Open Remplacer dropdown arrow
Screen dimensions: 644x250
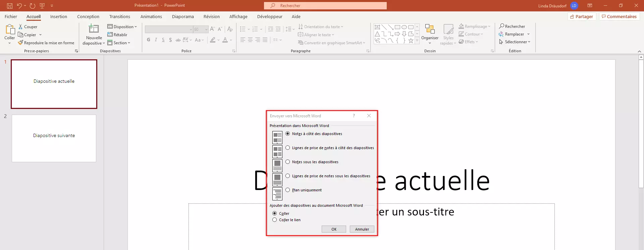(x=528, y=34)
